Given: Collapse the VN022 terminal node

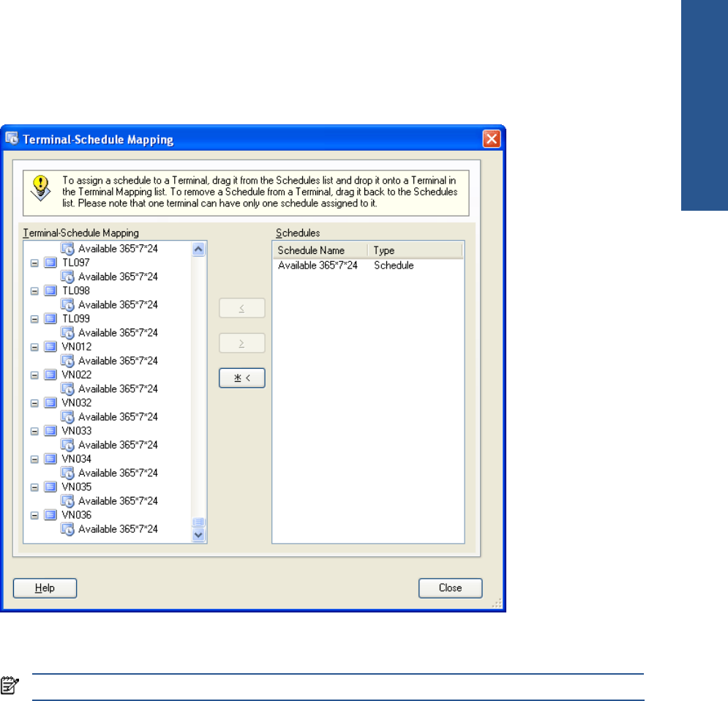Looking at the screenshot, I should coord(34,375).
